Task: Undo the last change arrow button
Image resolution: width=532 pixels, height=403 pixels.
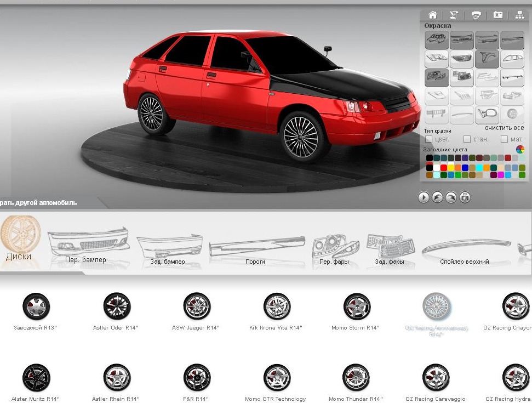Action: pos(437,197)
